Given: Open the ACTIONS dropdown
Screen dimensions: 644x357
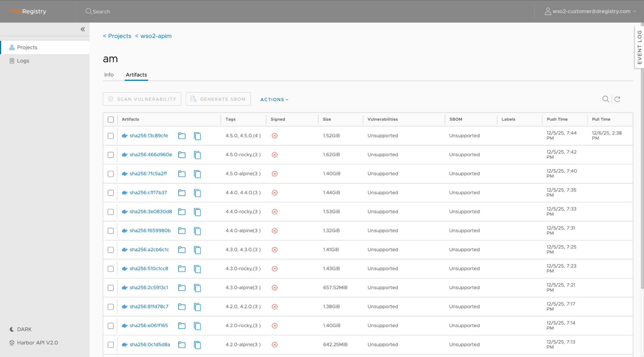Looking at the screenshot, I should coord(274,99).
